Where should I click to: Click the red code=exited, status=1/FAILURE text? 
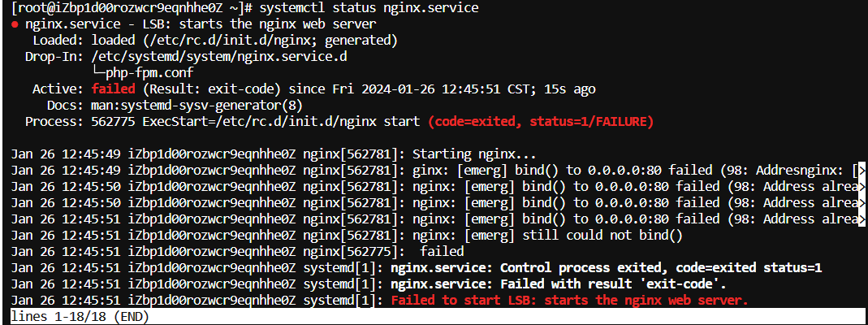click(x=541, y=121)
